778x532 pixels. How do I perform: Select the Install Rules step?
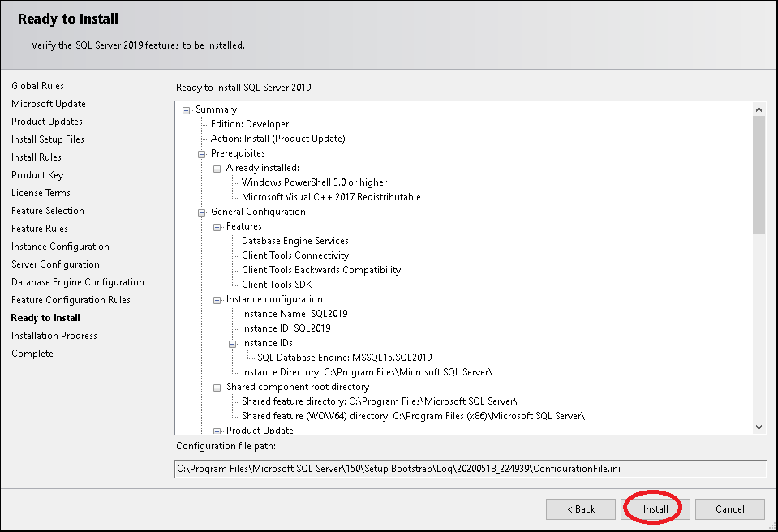coord(37,157)
